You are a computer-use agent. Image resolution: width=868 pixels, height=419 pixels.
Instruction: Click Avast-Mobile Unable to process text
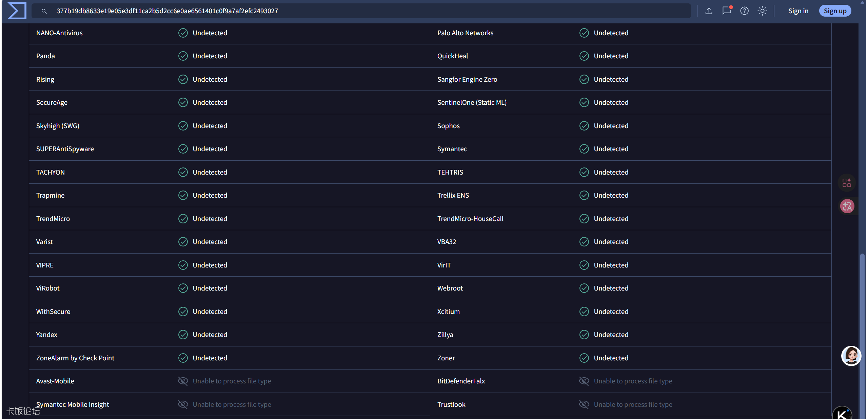click(232, 381)
